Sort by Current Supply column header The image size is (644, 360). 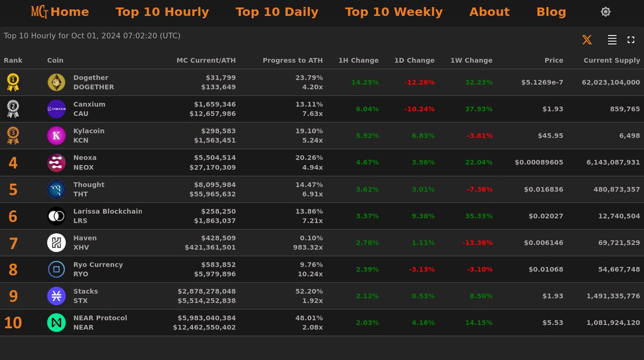612,60
